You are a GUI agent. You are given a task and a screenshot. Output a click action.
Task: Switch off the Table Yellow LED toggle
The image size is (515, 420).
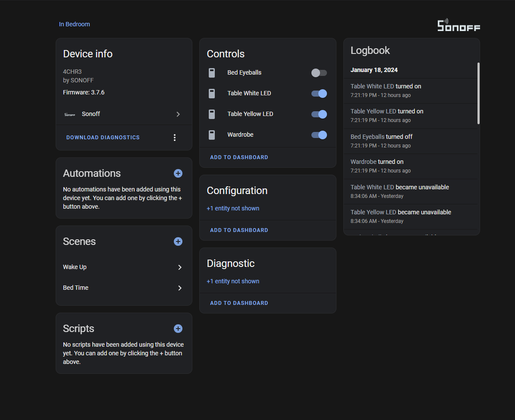click(x=319, y=114)
